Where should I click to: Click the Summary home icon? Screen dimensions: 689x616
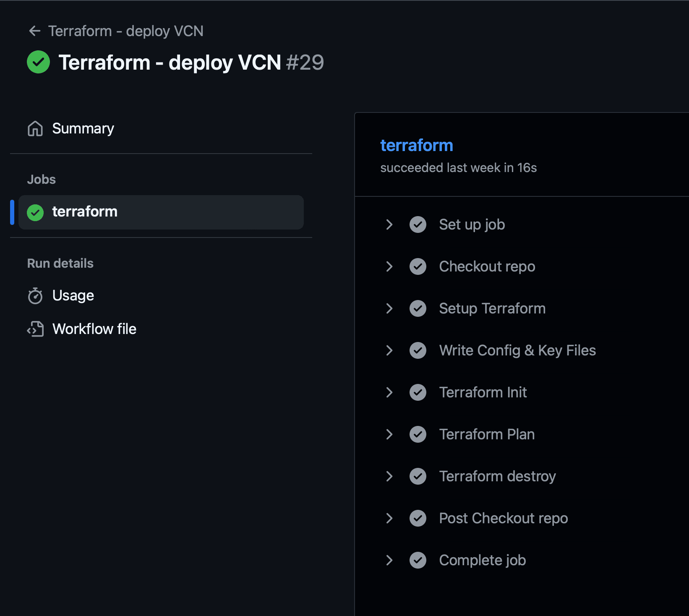pyautogui.click(x=35, y=128)
